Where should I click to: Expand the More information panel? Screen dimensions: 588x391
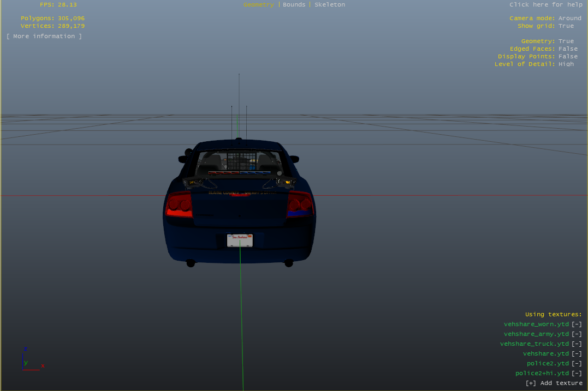point(44,36)
